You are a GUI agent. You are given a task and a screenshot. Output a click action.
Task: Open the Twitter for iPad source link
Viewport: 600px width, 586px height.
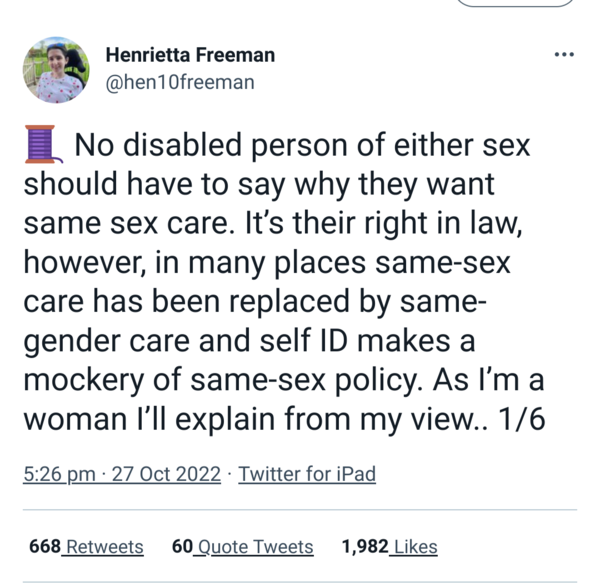click(307, 474)
